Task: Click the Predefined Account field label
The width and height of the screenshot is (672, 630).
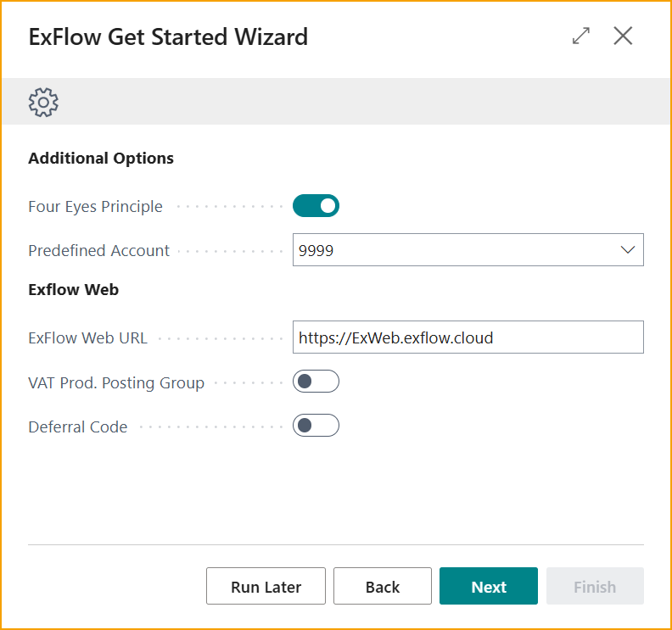Action: pos(99,251)
